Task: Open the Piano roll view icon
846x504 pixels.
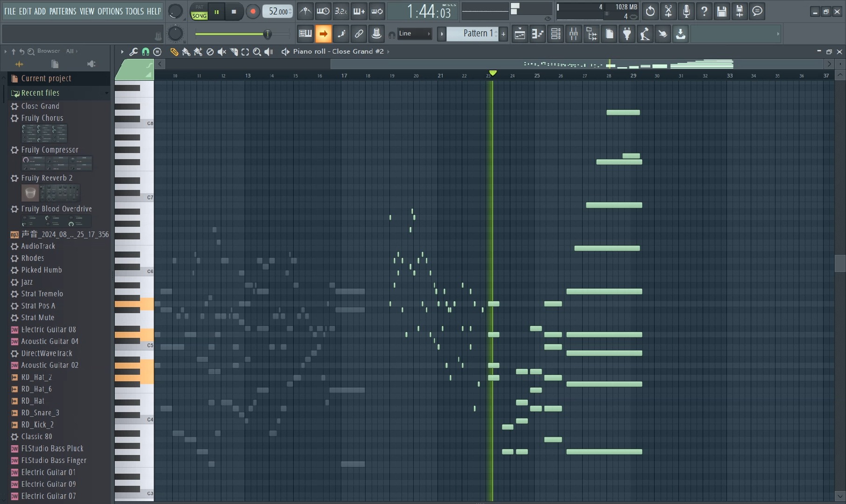Action: 537,34
